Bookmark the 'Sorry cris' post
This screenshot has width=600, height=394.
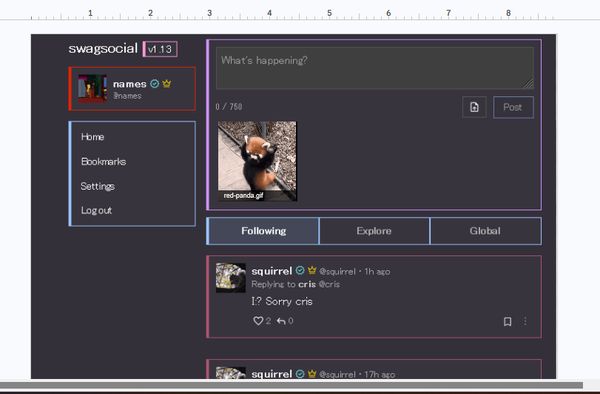(x=507, y=321)
